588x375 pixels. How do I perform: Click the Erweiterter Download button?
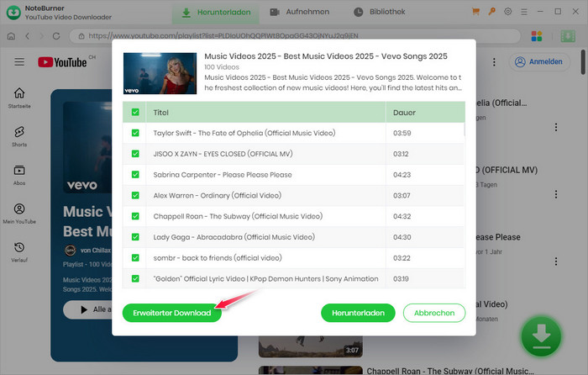172,313
